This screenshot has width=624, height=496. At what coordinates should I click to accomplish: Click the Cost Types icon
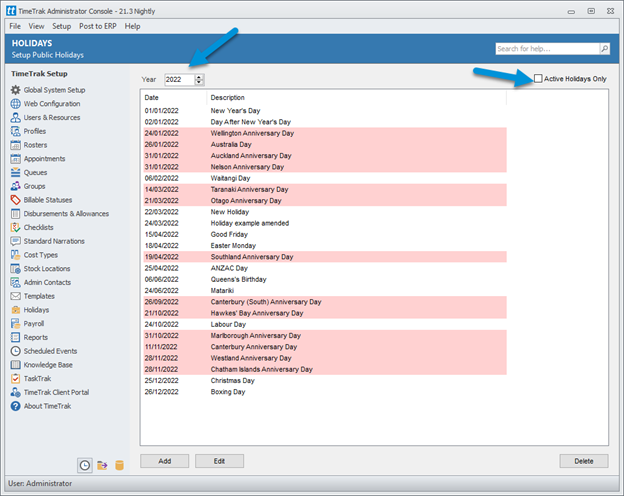[15, 255]
